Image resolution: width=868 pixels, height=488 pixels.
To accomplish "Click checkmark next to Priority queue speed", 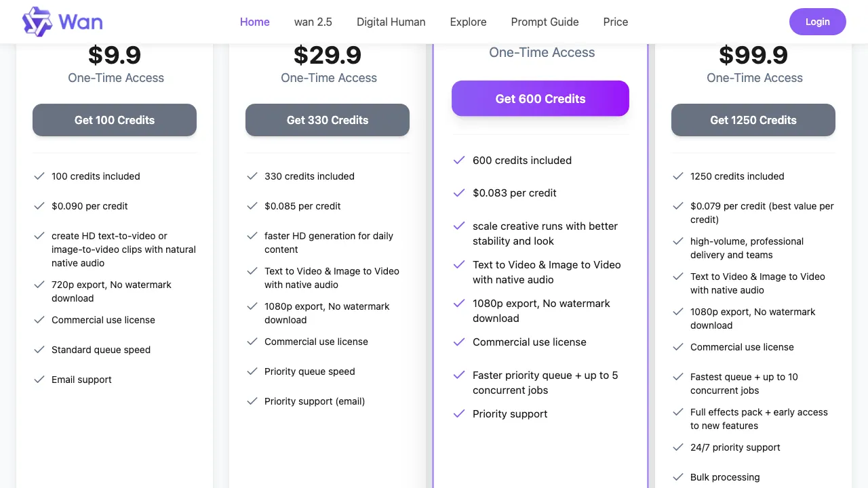I will (x=252, y=371).
